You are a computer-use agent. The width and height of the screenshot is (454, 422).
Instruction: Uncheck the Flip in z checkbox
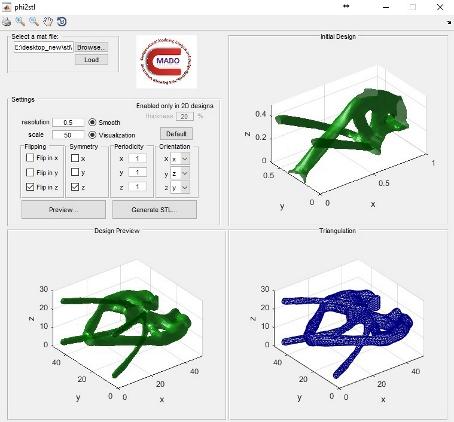click(30, 187)
